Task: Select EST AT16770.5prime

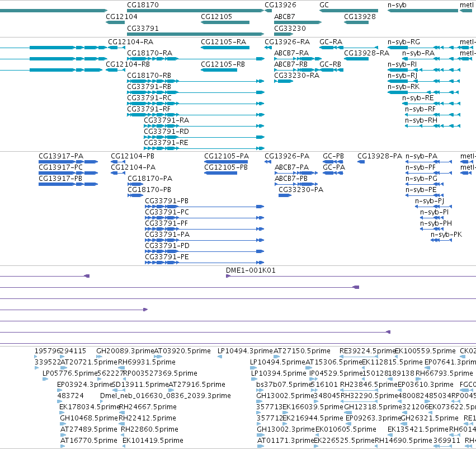Action: [x=63, y=446]
